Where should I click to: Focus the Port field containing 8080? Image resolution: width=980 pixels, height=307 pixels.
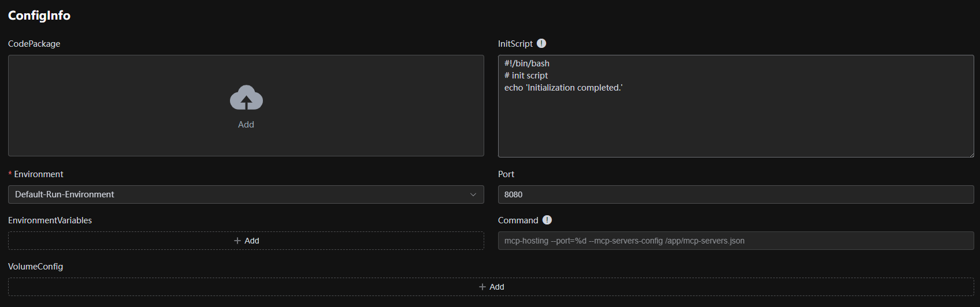pos(735,194)
